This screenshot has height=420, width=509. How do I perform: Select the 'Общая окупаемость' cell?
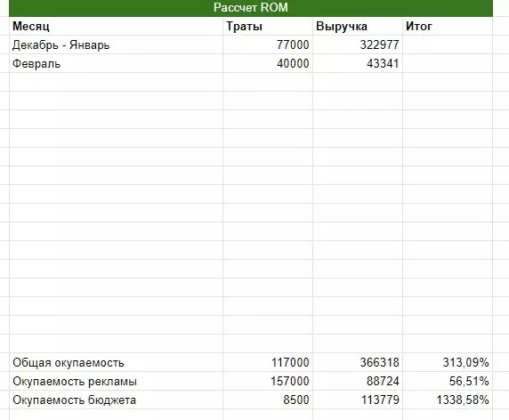point(117,362)
